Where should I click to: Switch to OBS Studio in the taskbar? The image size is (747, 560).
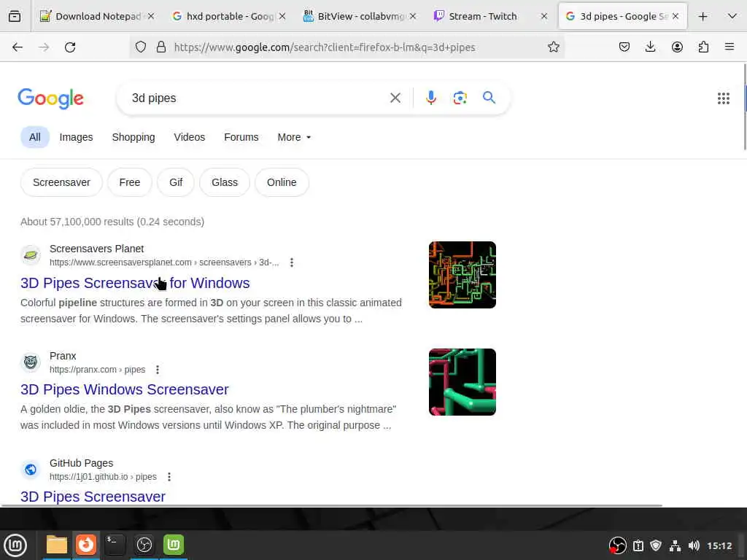click(x=144, y=545)
